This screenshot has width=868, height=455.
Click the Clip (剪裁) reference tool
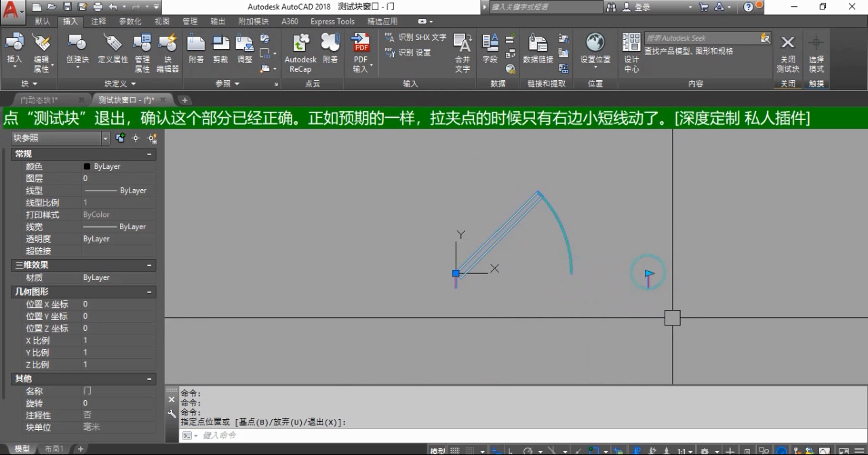point(220,49)
